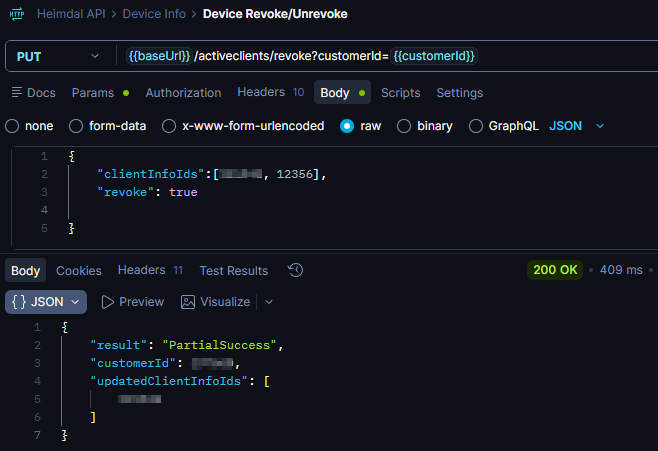Screen dimensions: 658x451
Task: Select the none body radio button
Action: (12, 126)
